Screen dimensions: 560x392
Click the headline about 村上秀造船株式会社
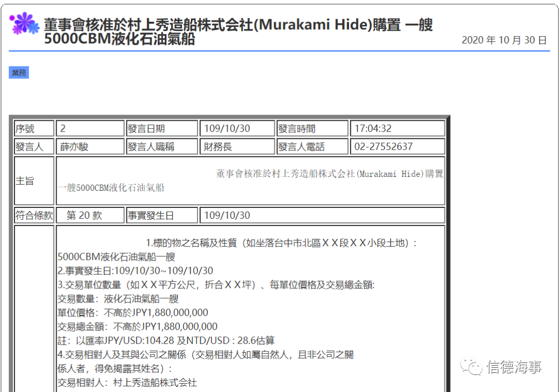click(238, 32)
